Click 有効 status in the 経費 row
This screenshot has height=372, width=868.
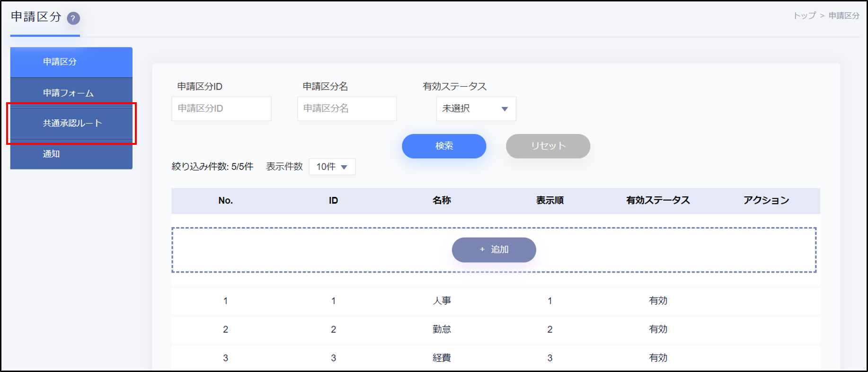(x=658, y=358)
